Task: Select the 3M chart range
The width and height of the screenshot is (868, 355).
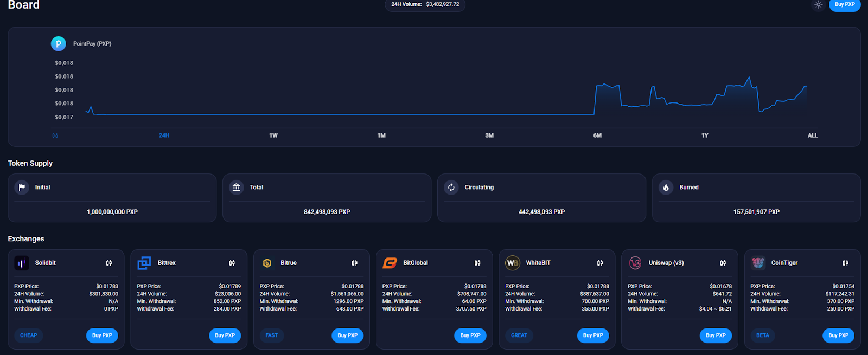Action: 489,135
